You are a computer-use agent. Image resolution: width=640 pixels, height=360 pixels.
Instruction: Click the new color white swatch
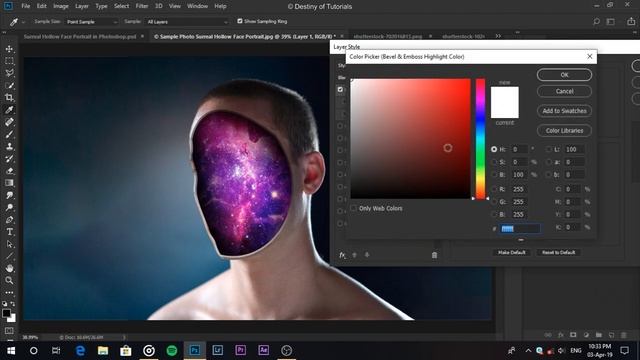point(504,94)
